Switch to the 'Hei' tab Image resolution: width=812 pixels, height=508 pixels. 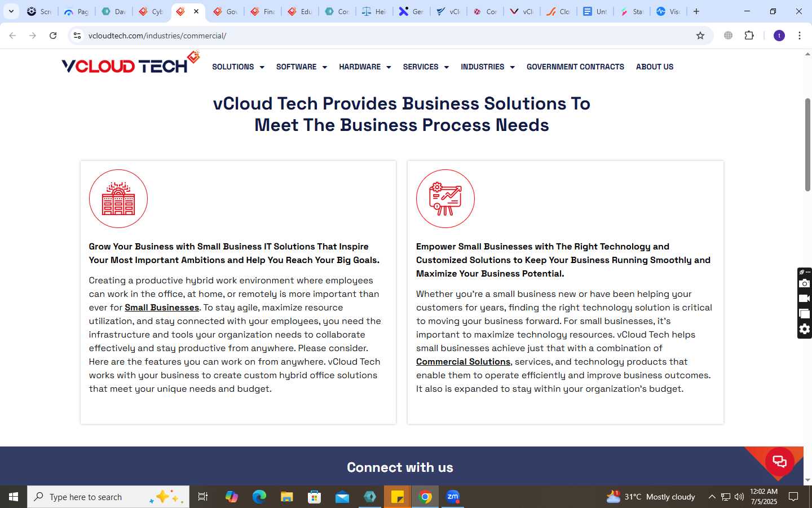click(374, 11)
